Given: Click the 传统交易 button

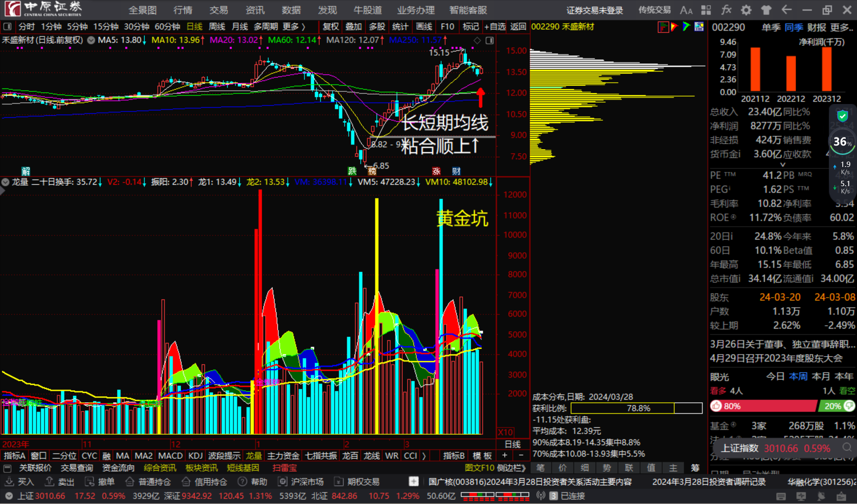Looking at the screenshot, I should 654,10.
